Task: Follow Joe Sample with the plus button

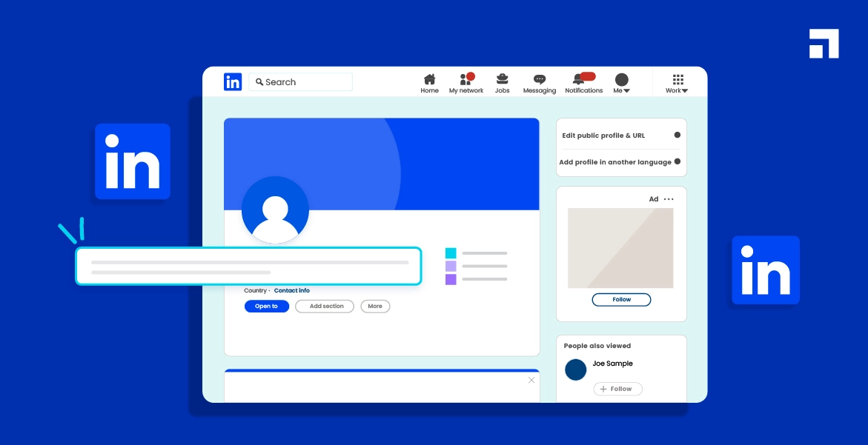Action: 617,389
